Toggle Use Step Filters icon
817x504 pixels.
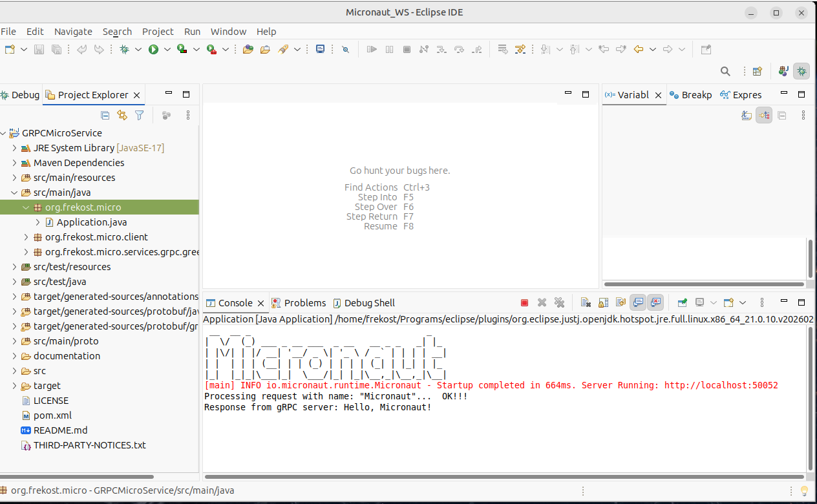[520, 49]
